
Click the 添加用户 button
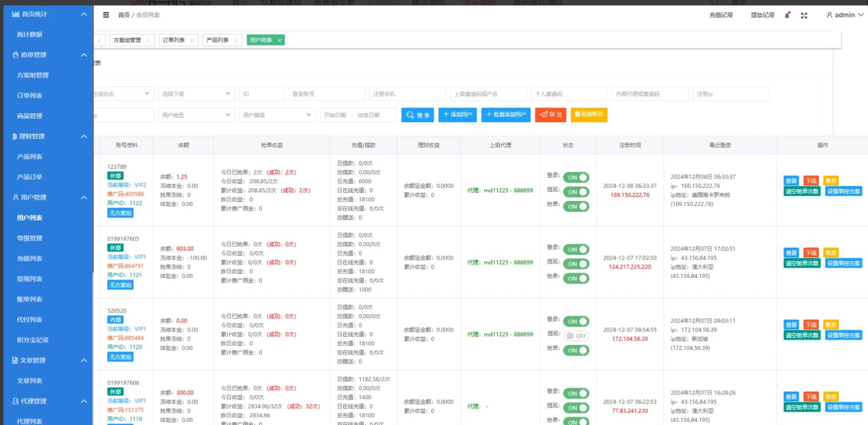point(457,115)
